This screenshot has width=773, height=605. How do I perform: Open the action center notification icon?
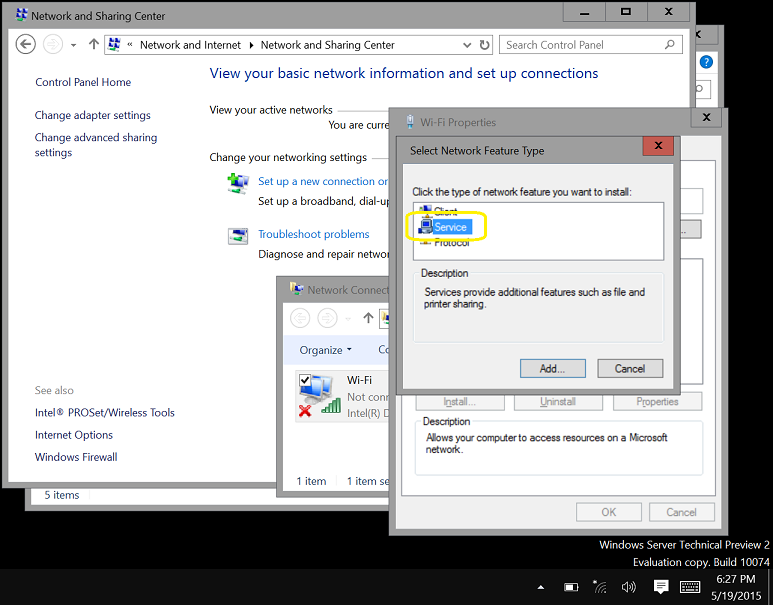point(660,586)
